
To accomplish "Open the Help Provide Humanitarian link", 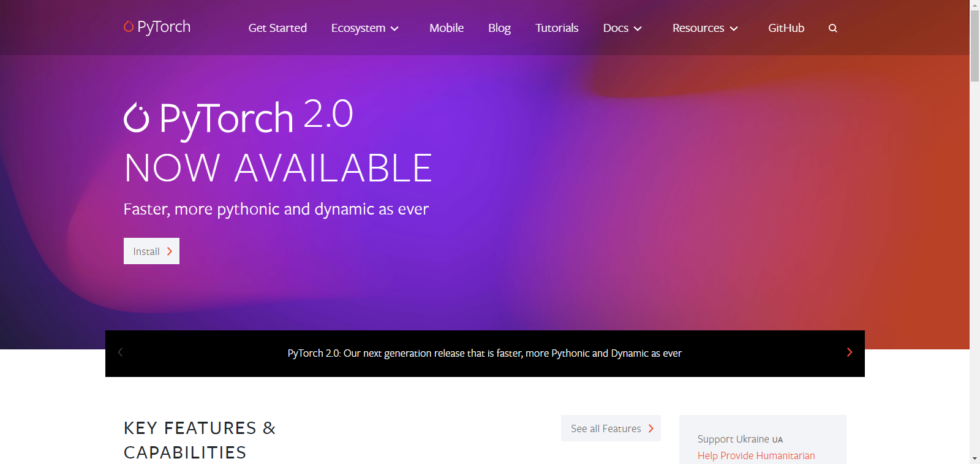I will click(756, 455).
